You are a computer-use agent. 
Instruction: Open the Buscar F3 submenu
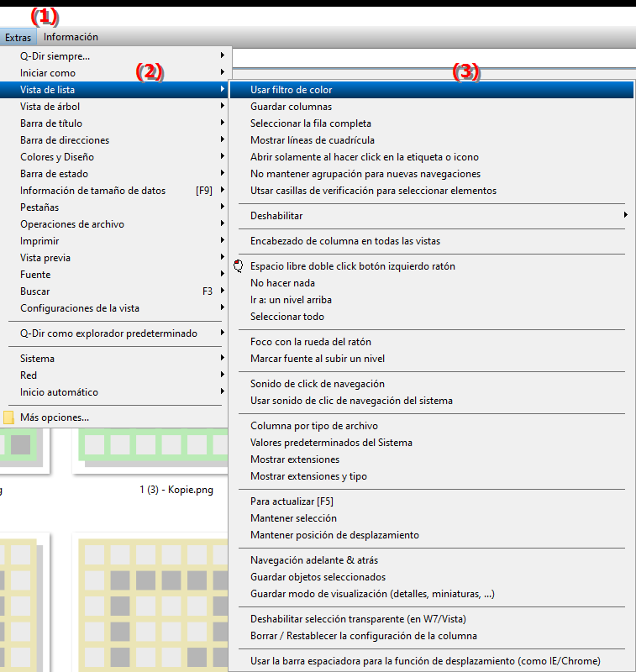(115, 291)
